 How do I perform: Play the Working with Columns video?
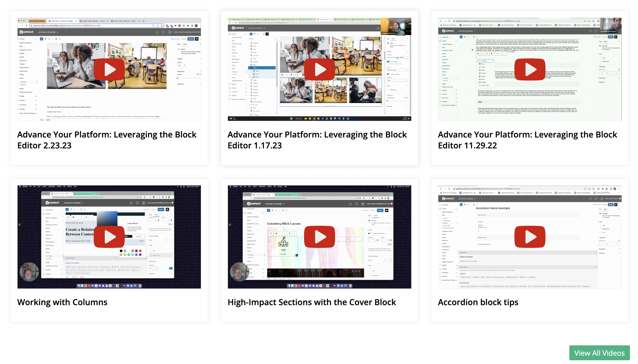[109, 237]
